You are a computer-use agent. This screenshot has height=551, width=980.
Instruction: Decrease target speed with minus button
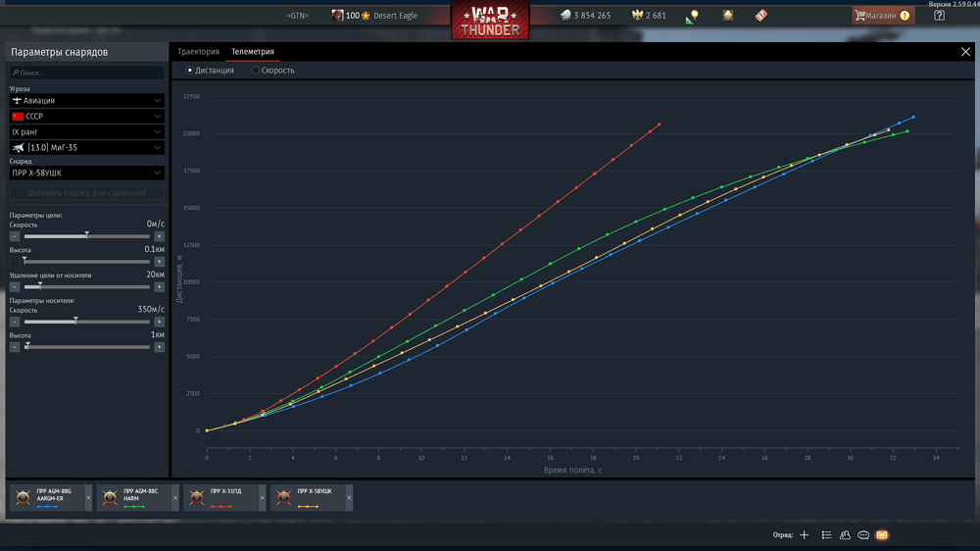click(15, 236)
